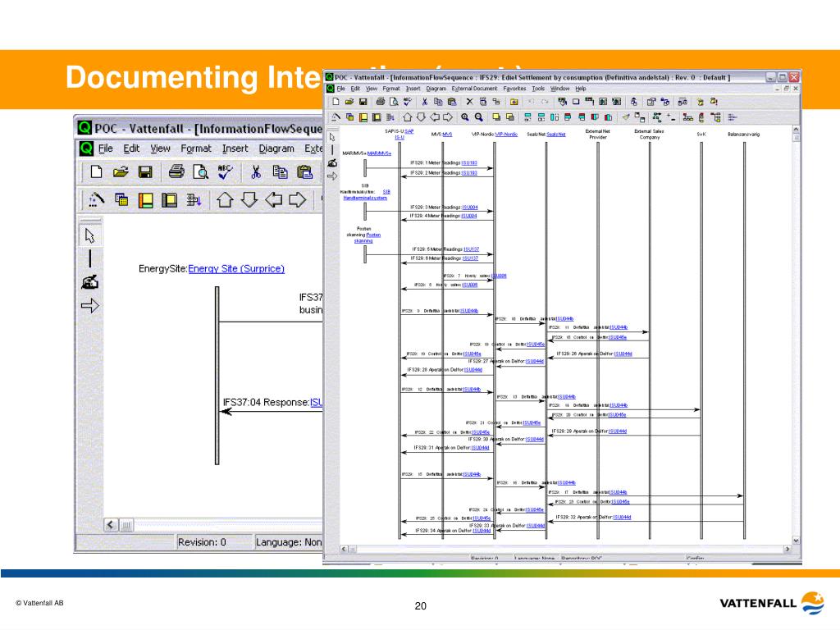840x630 pixels.
Task: Select pointer tool in back window palette
Action: tap(90, 235)
